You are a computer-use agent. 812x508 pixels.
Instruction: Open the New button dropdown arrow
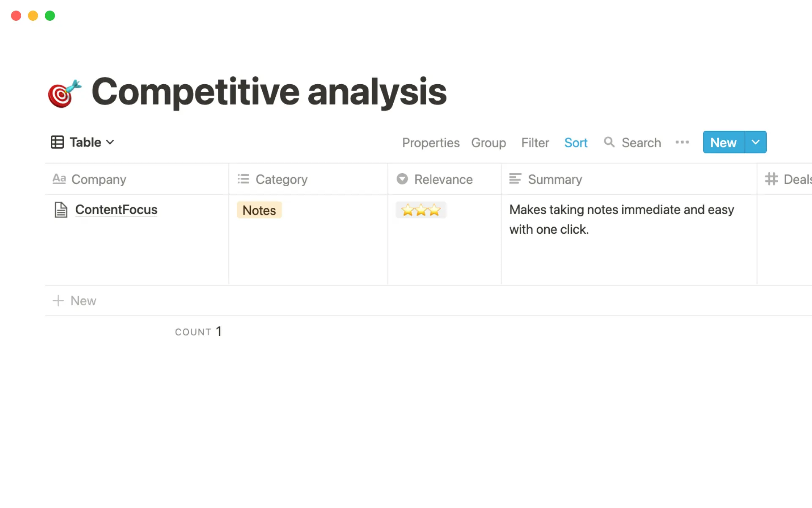(755, 142)
